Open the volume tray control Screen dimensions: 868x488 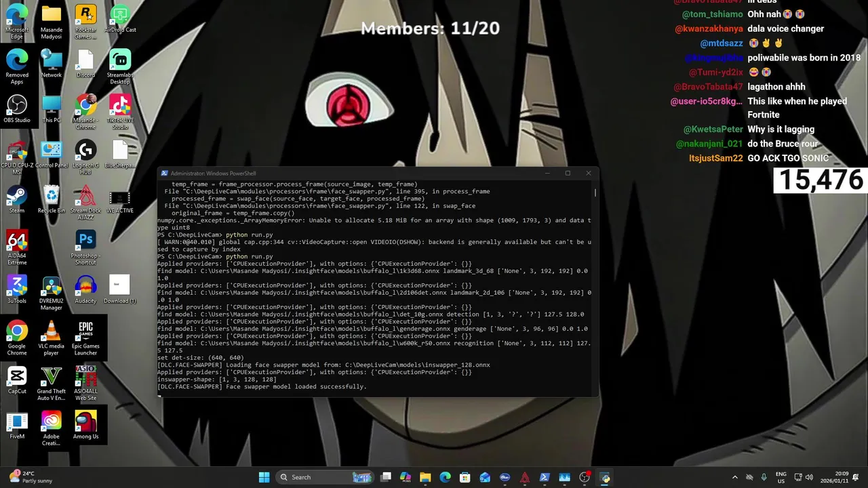(x=809, y=477)
